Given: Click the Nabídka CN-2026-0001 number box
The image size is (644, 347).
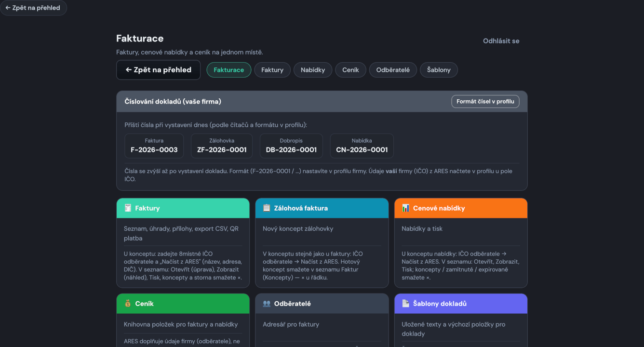Looking at the screenshot, I should (x=362, y=146).
